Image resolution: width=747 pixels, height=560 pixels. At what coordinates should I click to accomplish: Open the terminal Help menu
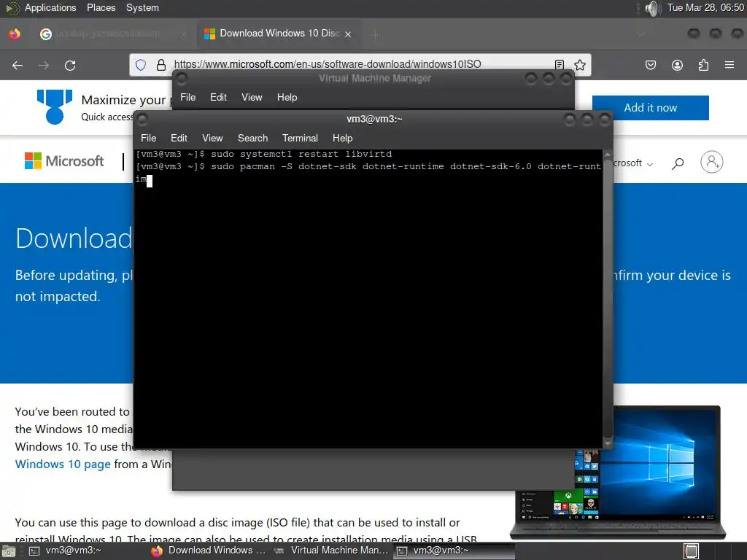click(x=342, y=138)
